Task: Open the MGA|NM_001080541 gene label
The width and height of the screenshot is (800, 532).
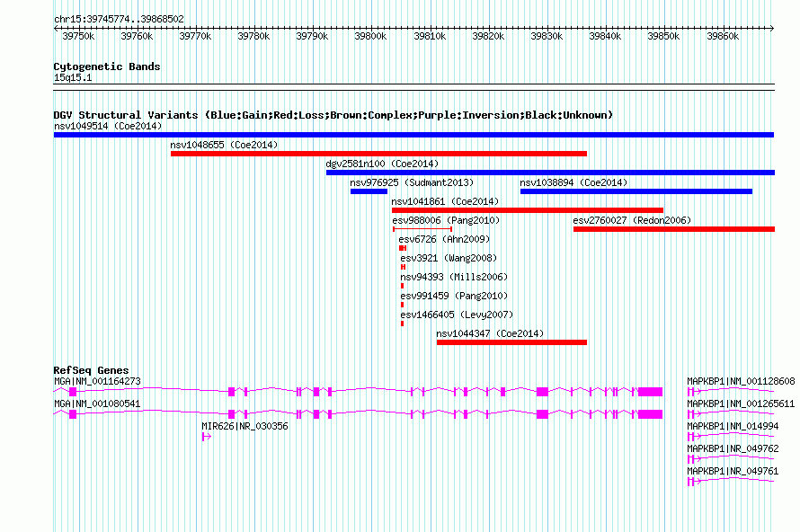Action: 97,403
